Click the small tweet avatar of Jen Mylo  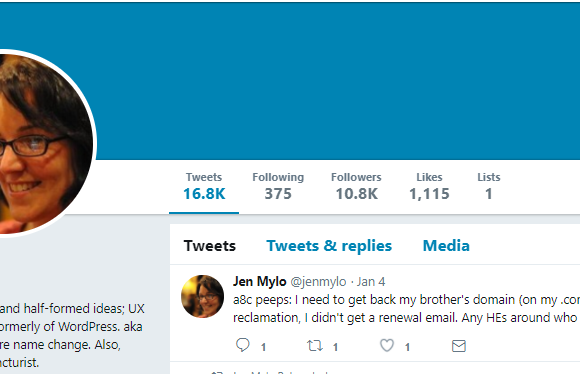[x=202, y=296]
